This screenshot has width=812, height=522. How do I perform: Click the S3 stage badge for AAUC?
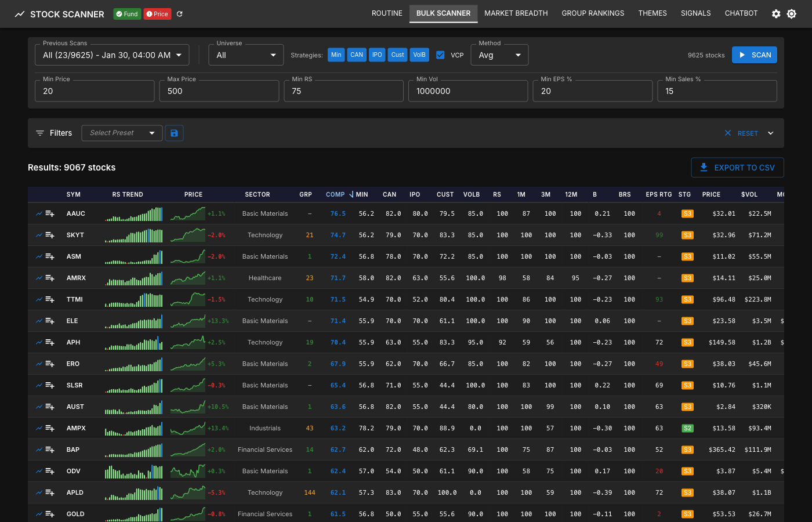(x=687, y=213)
